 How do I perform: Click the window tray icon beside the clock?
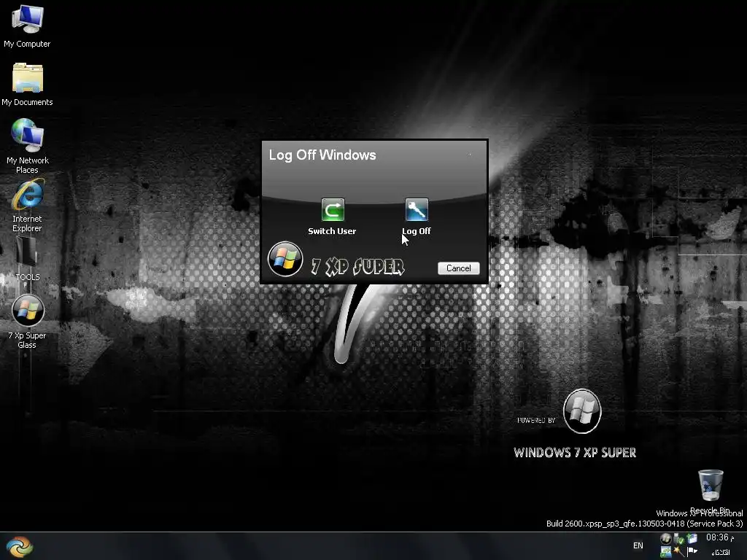point(692,539)
